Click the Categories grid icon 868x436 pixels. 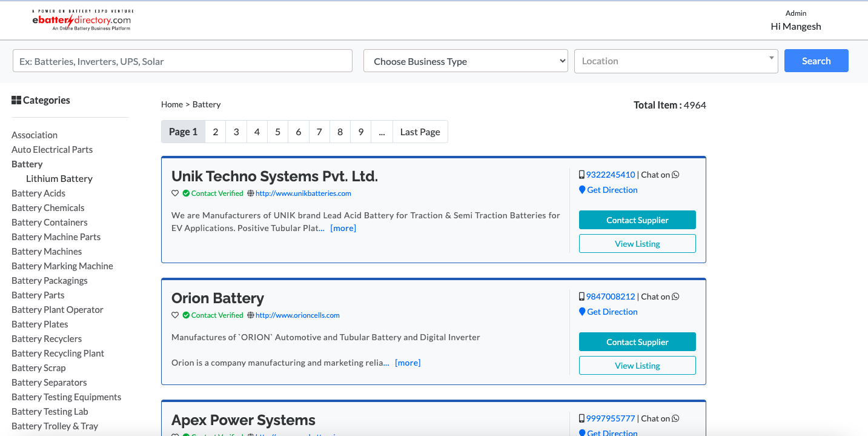[x=16, y=100]
